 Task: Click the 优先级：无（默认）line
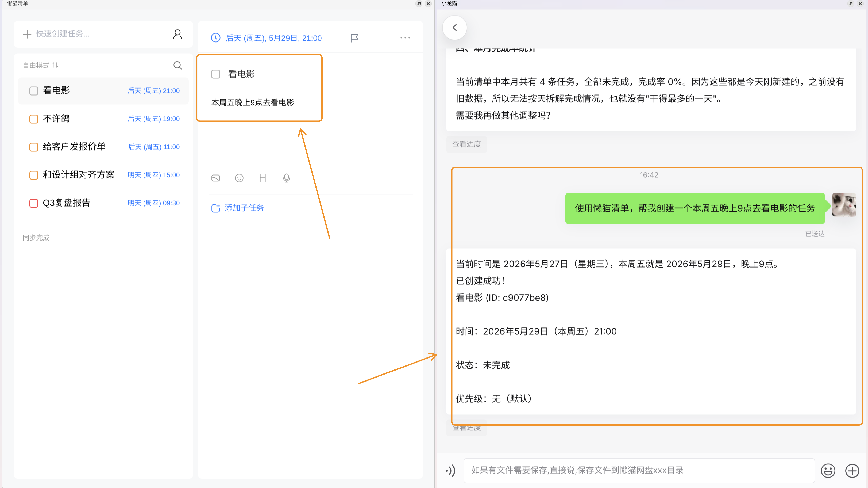[x=494, y=399]
